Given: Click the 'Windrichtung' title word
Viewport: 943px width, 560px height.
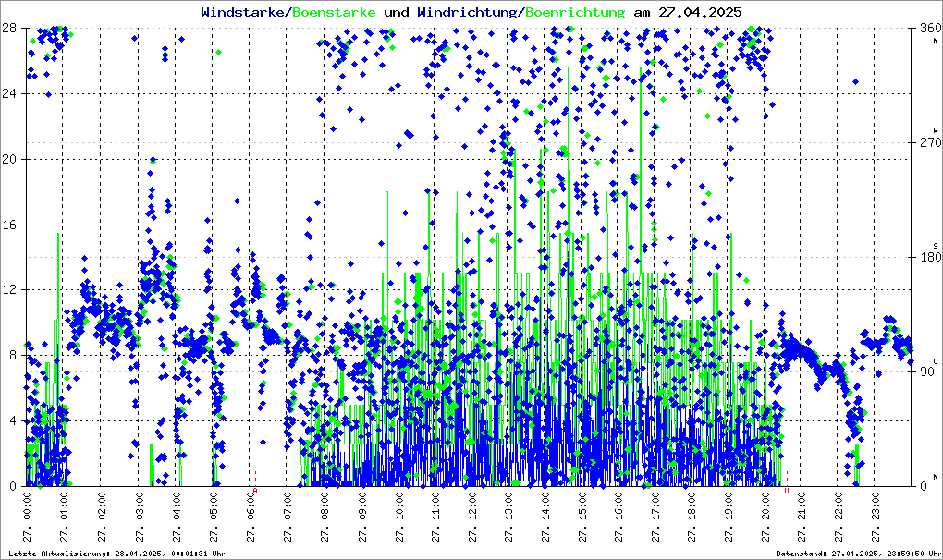Looking at the screenshot, I should tap(467, 12).
